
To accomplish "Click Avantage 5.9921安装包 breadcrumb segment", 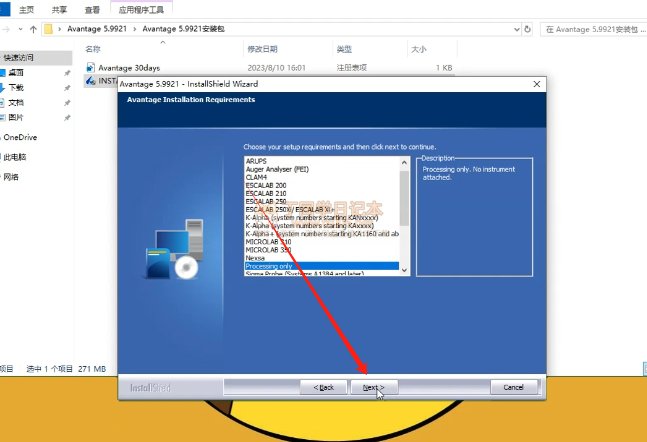I will 184,29.
